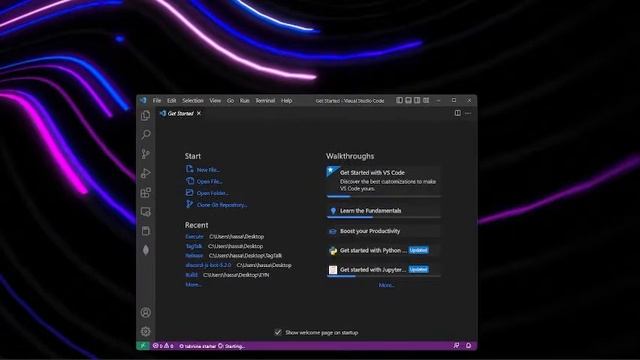640x360 pixels.
Task: Open Get started with Jupyter walkthrough
Action: tap(384, 270)
